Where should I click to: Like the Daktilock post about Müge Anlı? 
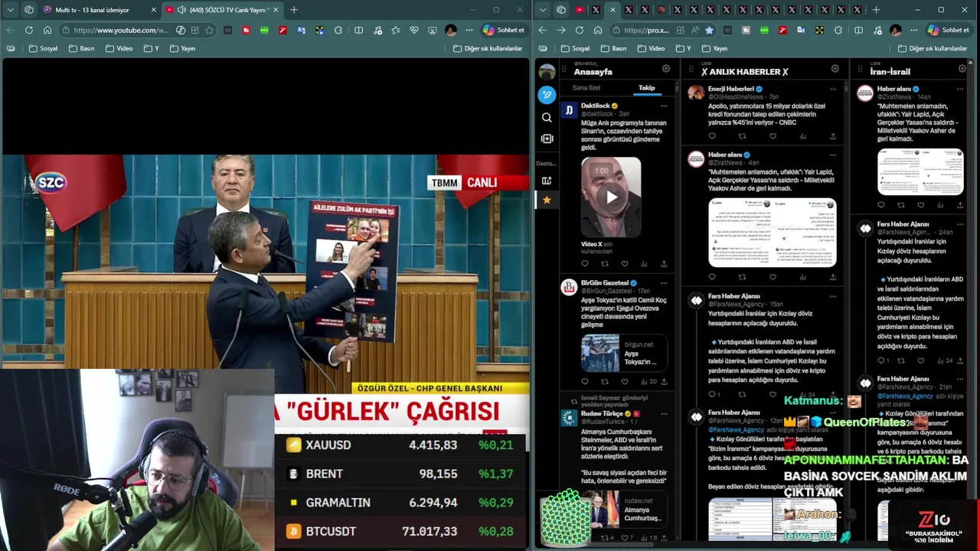point(625,264)
